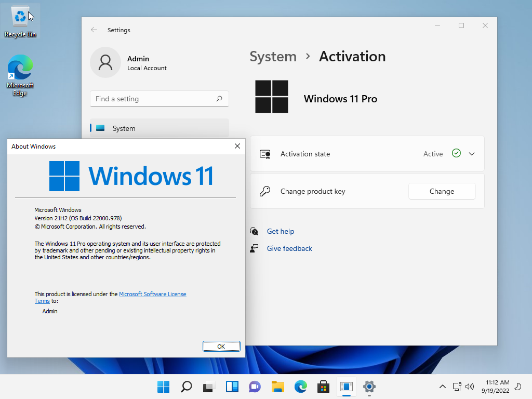Expand the Activation state chevron
Screen dimensions: 532x399
[472, 154]
